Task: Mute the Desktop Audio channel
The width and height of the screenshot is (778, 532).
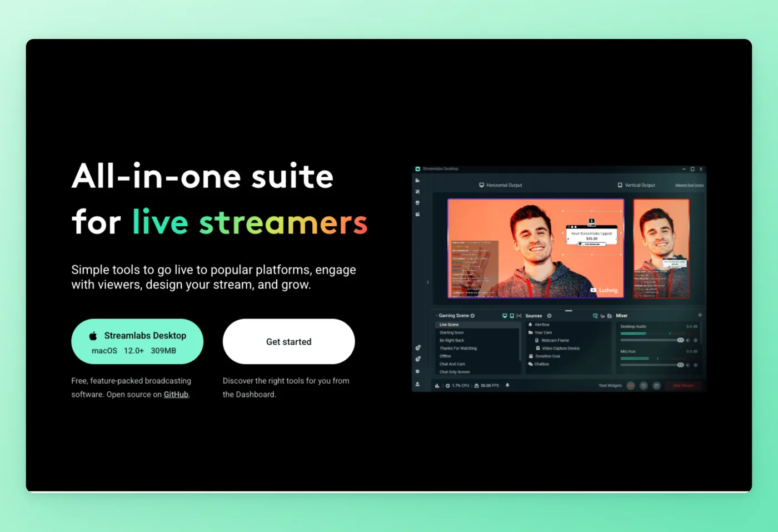Action: (x=688, y=340)
